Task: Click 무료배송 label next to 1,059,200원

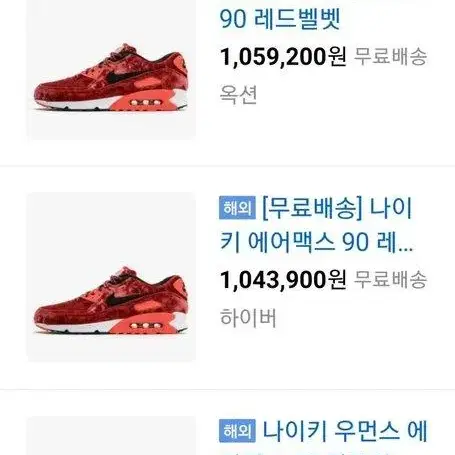Action: pyautogui.click(x=390, y=56)
